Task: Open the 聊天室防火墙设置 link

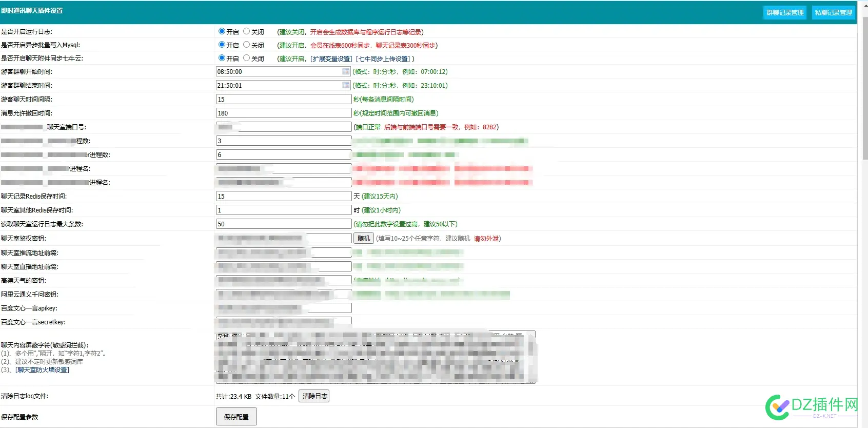Action: tap(42, 370)
